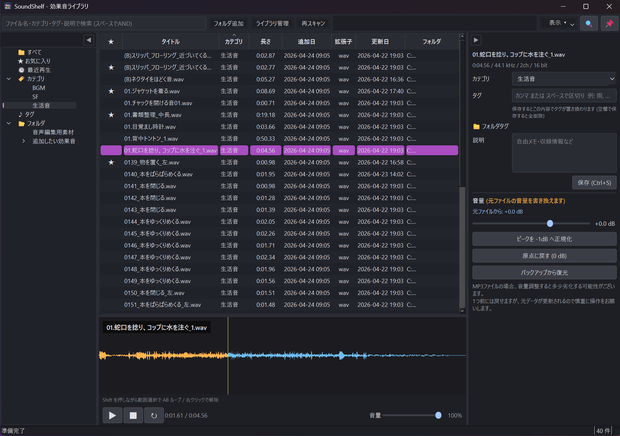Toggle loop playback icon
This screenshot has width=620, height=436.
(x=154, y=415)
